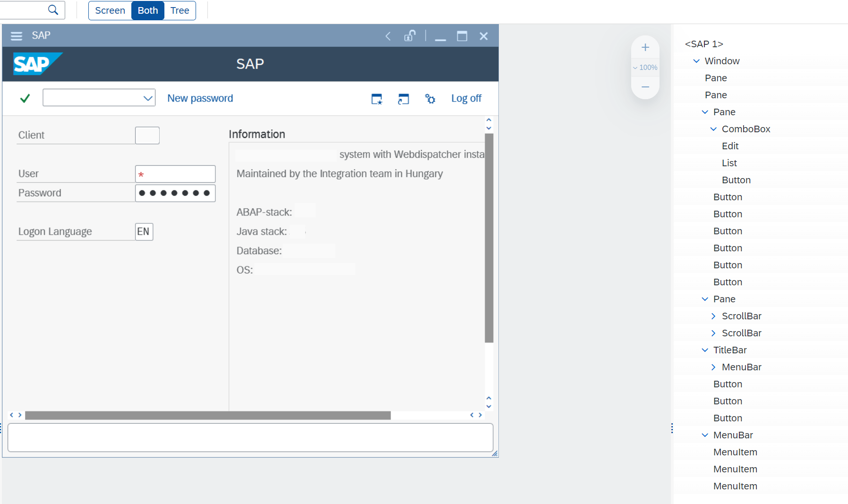Click the panel splitter dots handle
This screenshot has width=848, height=504.
[672, 428]
